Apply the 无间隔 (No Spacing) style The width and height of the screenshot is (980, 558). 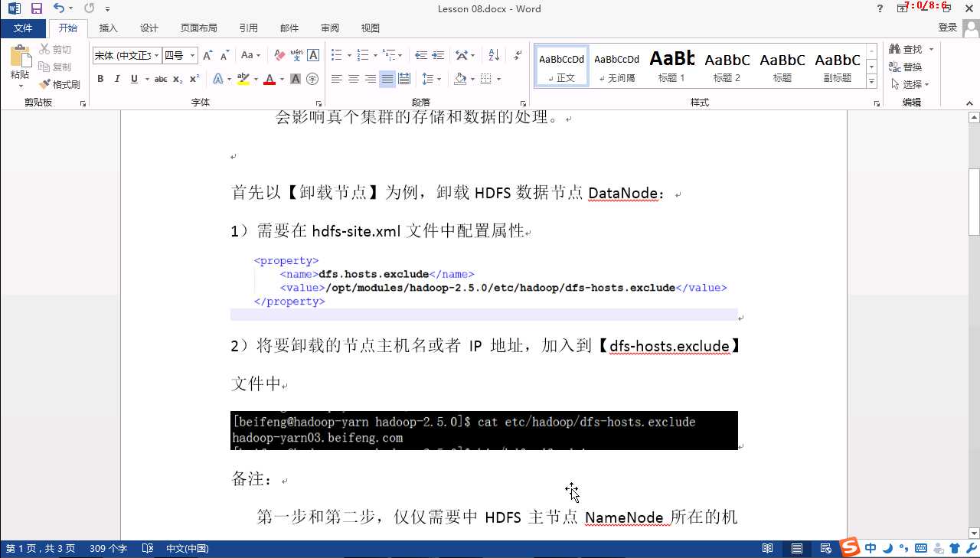pos(617,66)
